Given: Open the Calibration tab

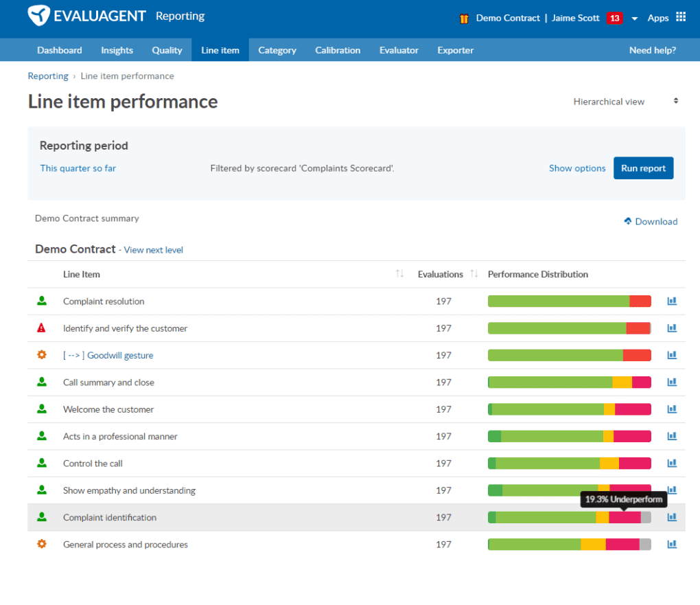Looking at the screenshot, I should click(x=338, y=49).
